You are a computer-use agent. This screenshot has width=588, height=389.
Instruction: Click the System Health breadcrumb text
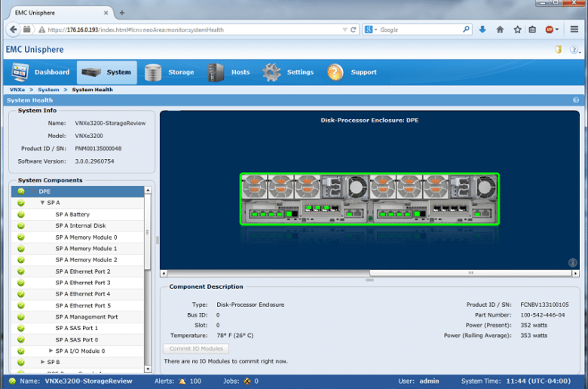point(92,90)
